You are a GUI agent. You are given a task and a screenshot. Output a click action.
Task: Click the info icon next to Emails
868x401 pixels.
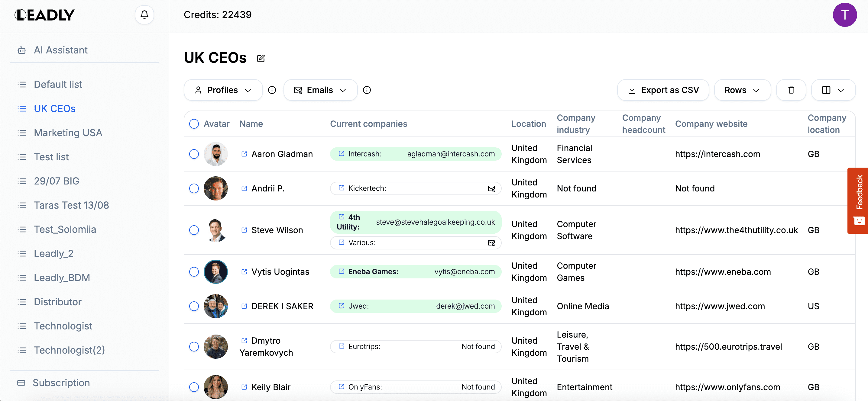click(367, 90)
